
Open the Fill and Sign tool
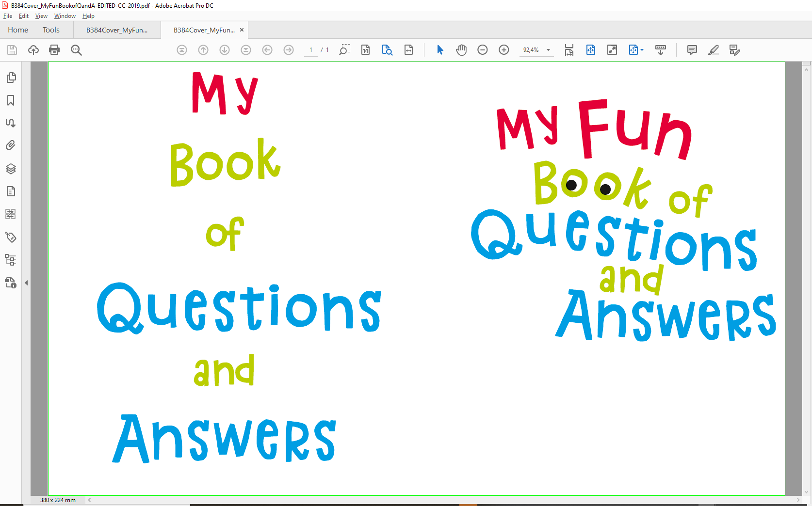735,50
